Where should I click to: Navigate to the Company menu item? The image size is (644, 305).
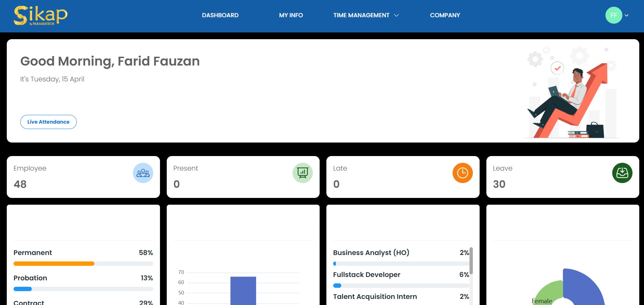click(x=445, y=15)
